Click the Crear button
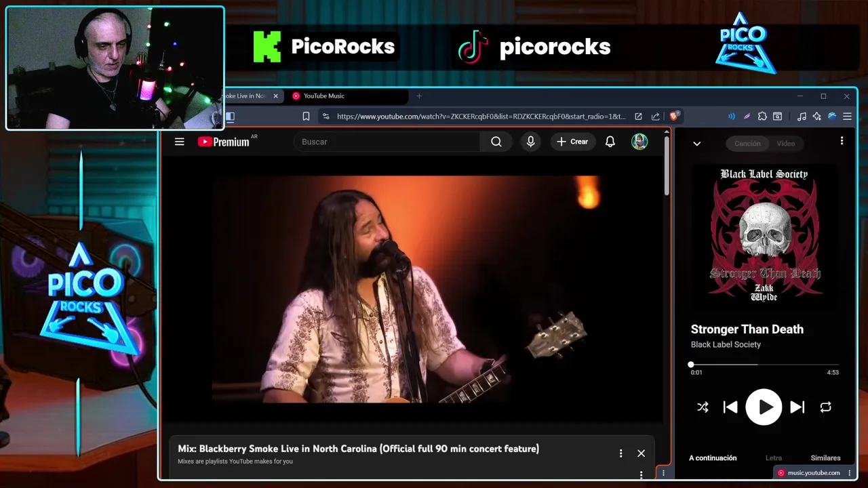868x488 pixels. point(572,142)
